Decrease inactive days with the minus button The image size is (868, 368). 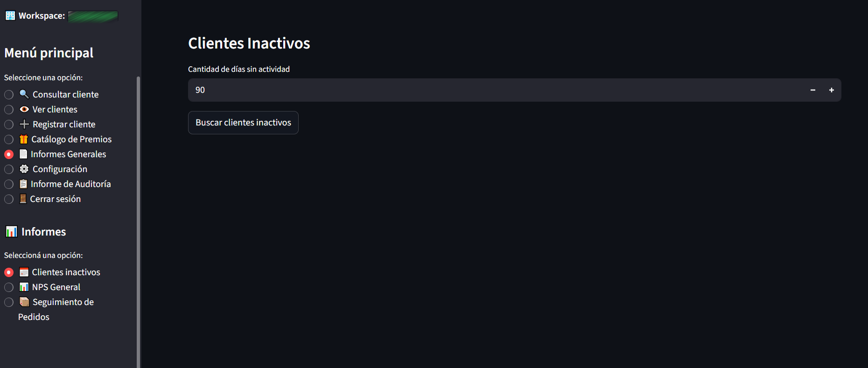point(813,90)
